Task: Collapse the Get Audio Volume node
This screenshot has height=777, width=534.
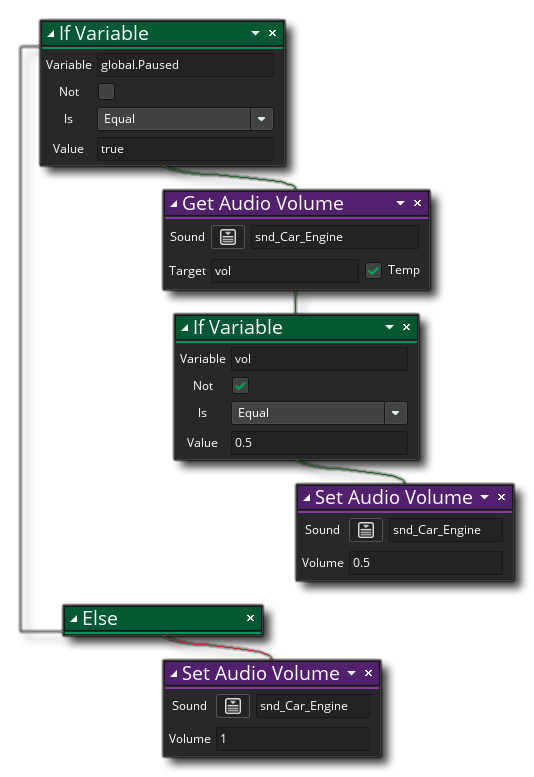Action: [173, 204]
